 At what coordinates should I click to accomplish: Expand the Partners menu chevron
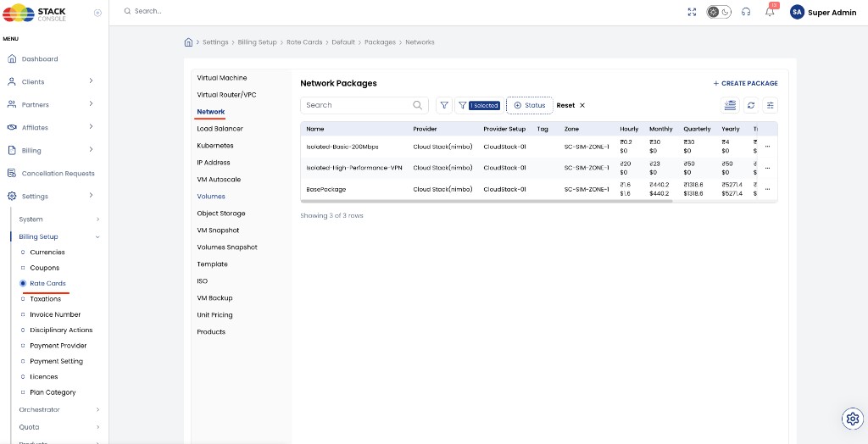tap(91, 103)
